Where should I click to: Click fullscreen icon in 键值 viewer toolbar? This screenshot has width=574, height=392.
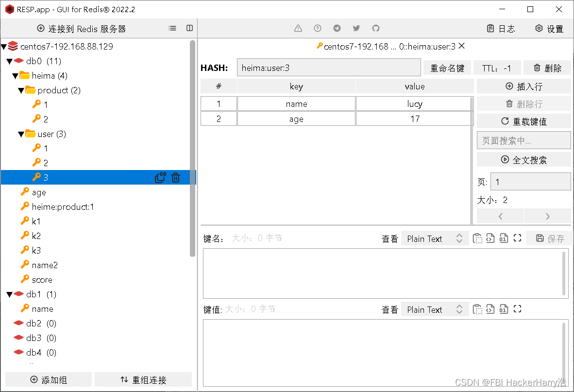pos(517,309)
